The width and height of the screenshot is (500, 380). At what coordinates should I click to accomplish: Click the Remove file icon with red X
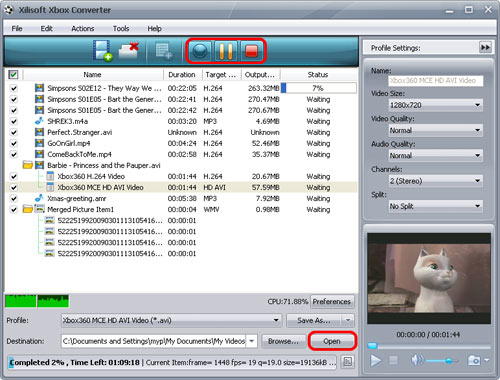tap(129, 51)
